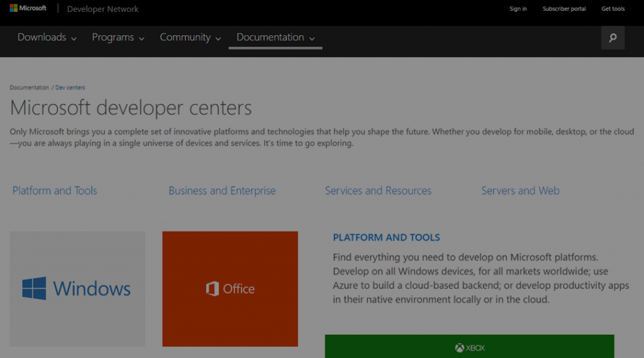The image size is (644, 358).
Task: Open the Office tile
Action: [x=230, y=289]
